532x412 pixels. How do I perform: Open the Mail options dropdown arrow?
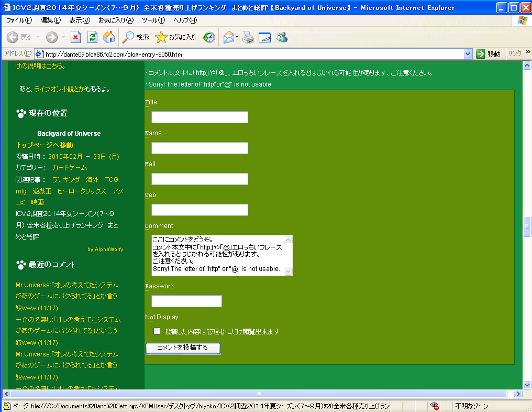click(237, 37)
